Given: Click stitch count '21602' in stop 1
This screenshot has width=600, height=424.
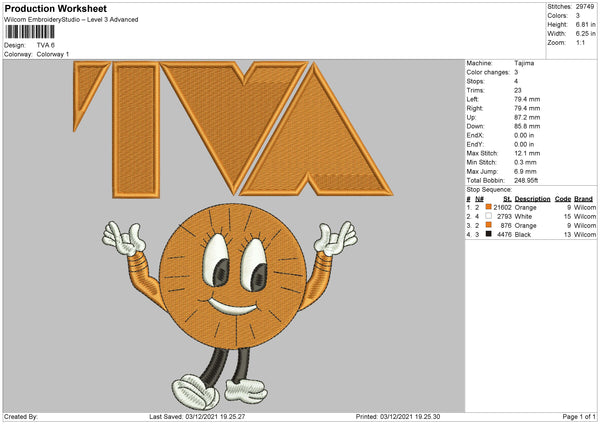Looking at the screenshot, I should [502, 207].
